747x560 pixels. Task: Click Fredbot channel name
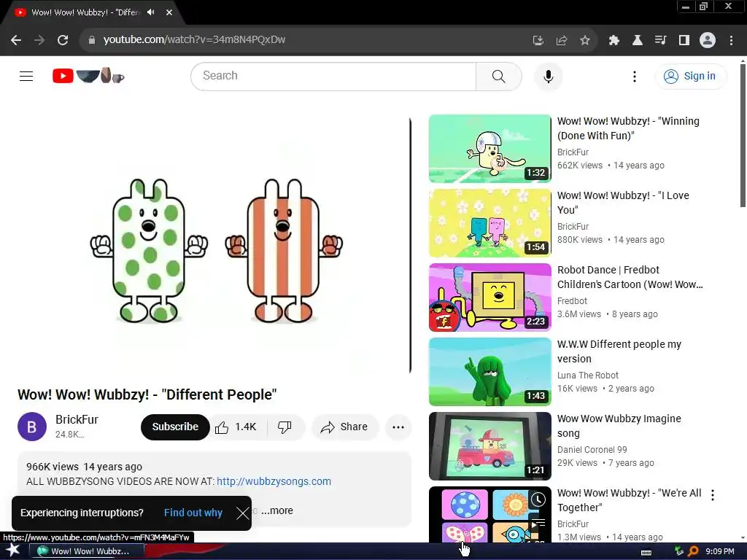[572, 301]
